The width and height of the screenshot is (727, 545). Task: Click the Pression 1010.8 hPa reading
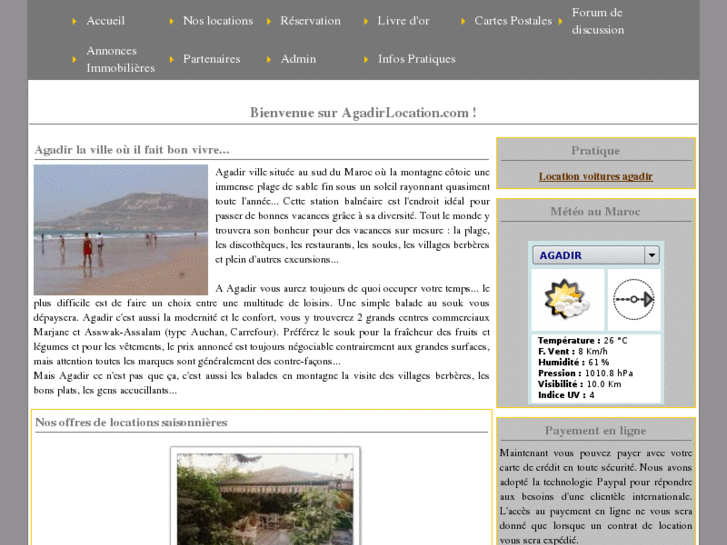pyautogui.click(x=585, y=373)
